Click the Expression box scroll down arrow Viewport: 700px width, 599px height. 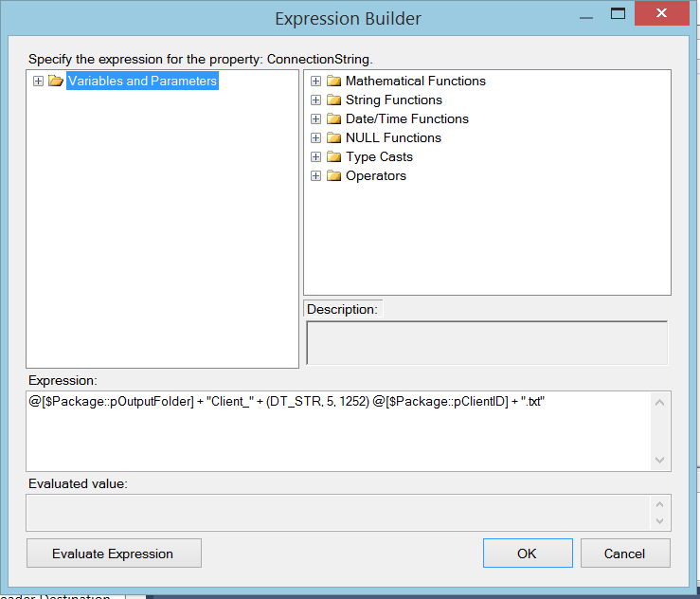660,460
